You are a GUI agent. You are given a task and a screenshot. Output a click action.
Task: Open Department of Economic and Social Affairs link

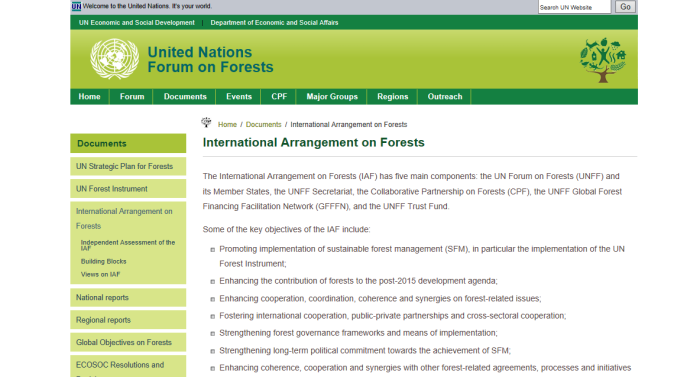pos(274,22)
